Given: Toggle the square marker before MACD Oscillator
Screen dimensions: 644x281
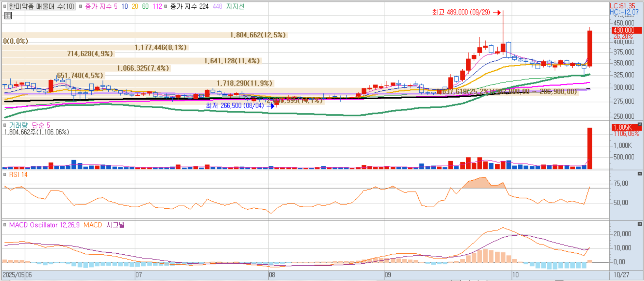Looking at the screenshot, I should [5, 225].
